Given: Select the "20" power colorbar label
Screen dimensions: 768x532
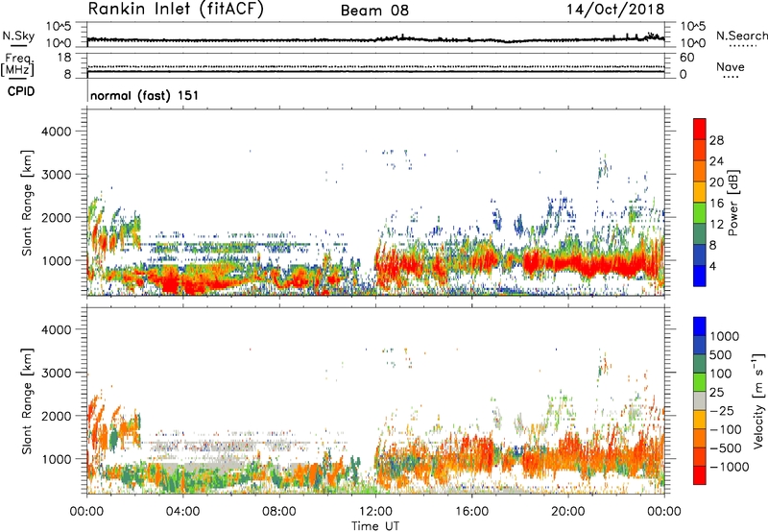Looking at the screenshot, I should coord(716,182).
